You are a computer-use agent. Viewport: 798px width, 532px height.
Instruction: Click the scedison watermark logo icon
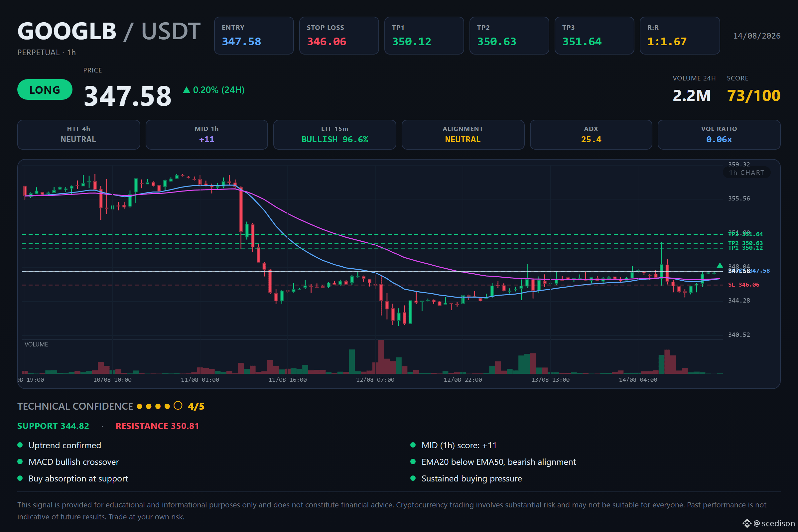[747, 523]
